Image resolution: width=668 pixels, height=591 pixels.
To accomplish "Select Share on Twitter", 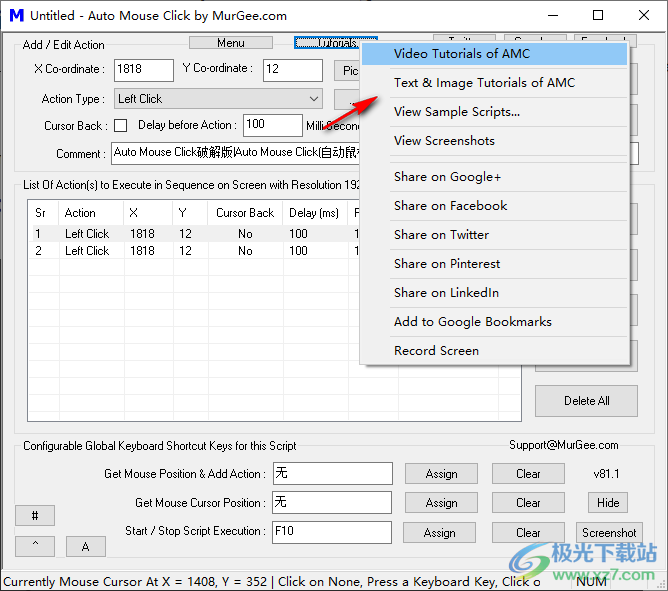I will [x=494, y=235].
